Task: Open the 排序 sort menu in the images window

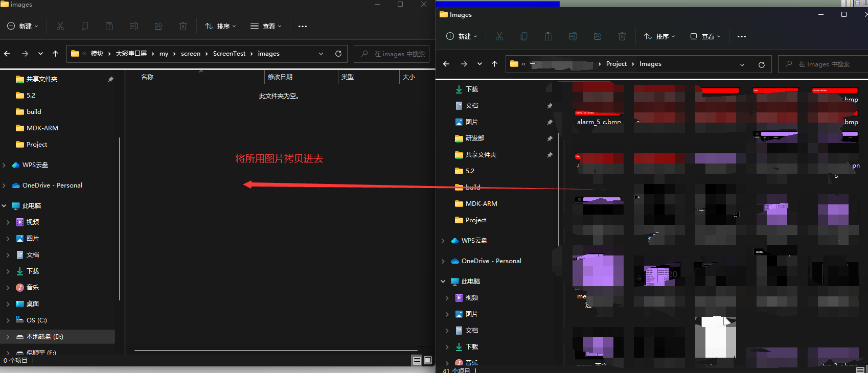Action: pos(220,26)
